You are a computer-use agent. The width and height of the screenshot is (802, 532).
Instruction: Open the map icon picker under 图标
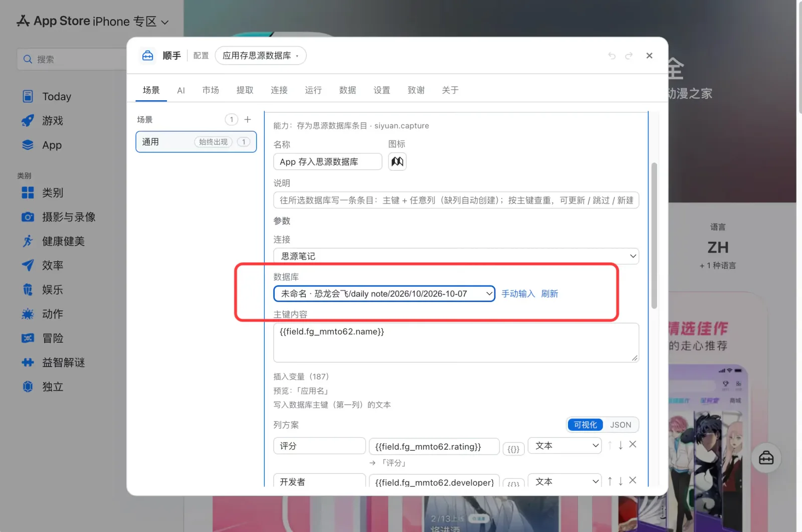pos(397,162)
